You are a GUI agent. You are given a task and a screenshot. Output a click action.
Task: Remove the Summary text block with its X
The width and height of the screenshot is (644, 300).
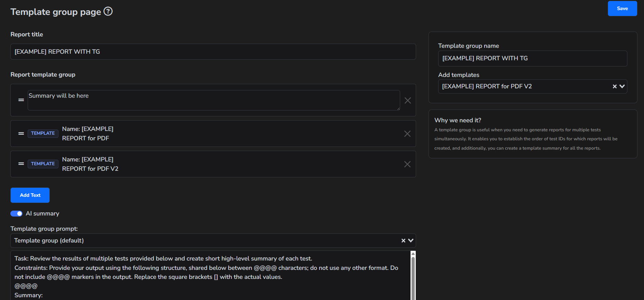click(x=408, y=100)
